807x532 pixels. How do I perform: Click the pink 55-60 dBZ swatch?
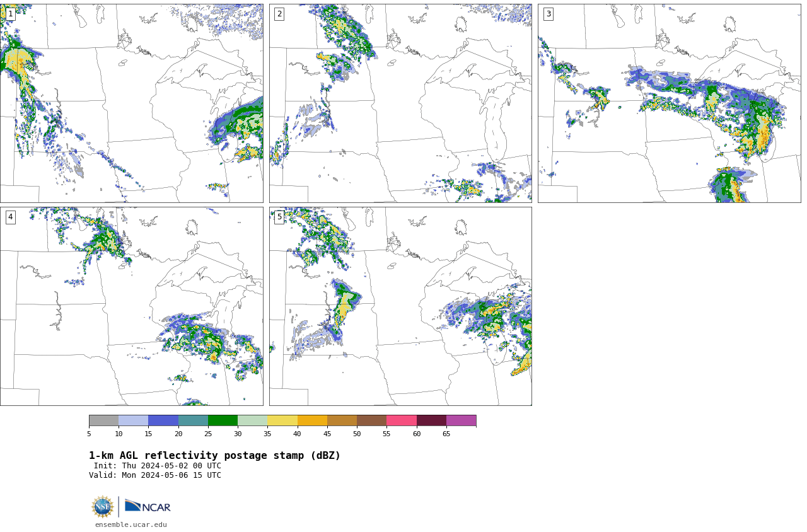click(402, 420)
